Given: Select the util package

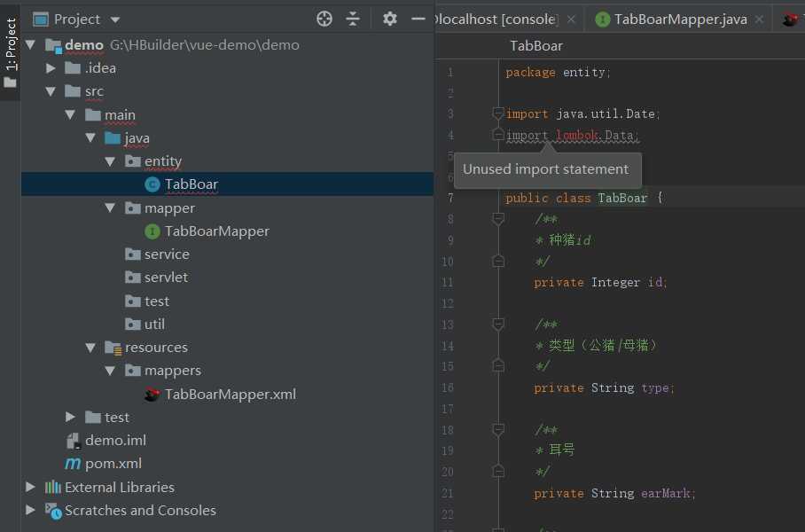Looking at the screenshot, I should pyautogui.click(x=154, y=324).
